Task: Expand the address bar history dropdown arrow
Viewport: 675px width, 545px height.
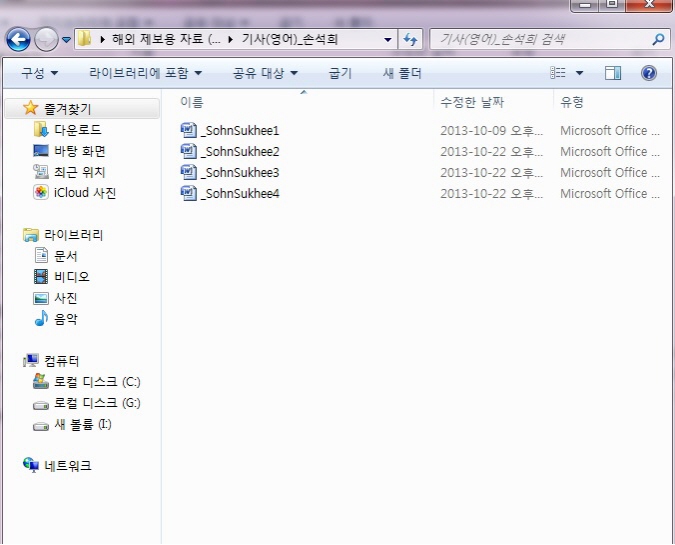Action: coord(388,39)
